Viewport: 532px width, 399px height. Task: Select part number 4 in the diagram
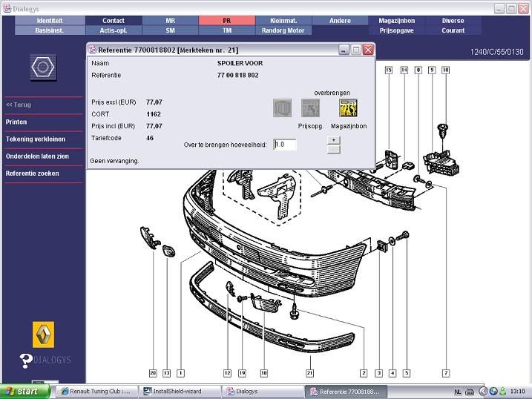click(x=393, y=373)
